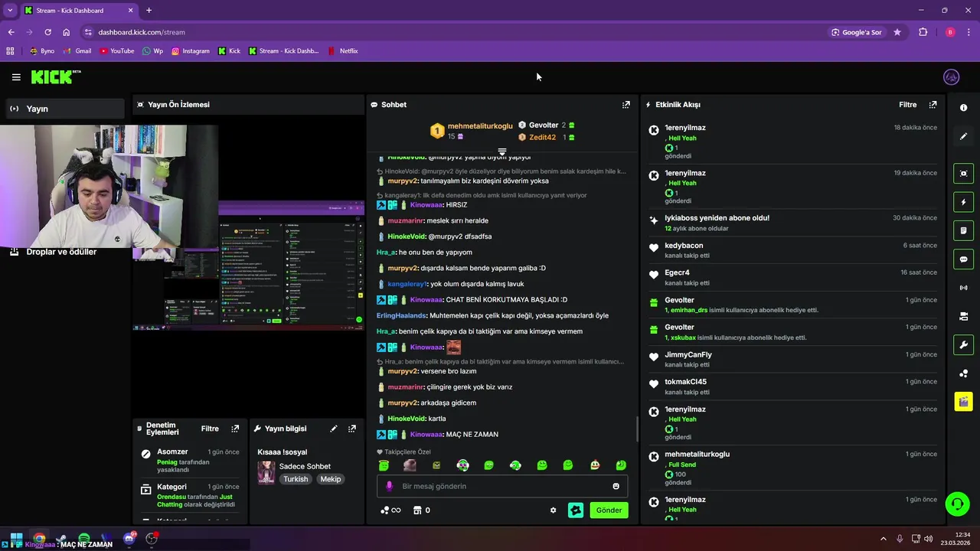Click the broadcast signal icon in right sidebar
The height and width of the screenshot is (551, 980).
tap(963, 288)
